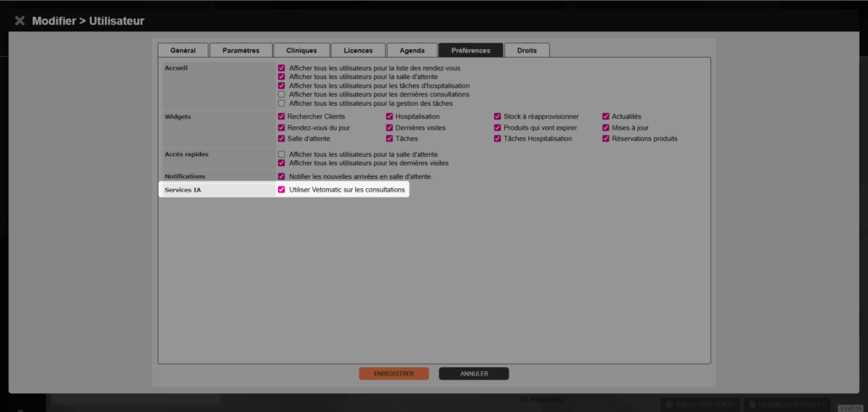Viewport: 868px width, 412px height.
Task: Open the Paramètres tab
Action: [x=241, y=50]
